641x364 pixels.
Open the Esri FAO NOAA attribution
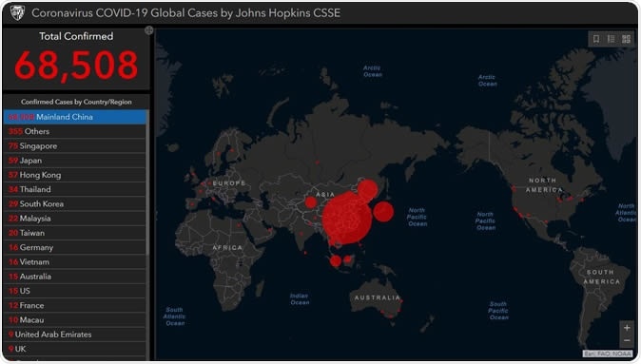pyautogui.click(x=608, y=354)
